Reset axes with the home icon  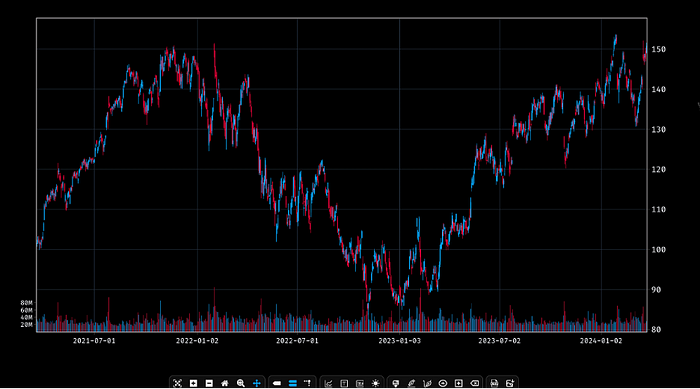[225, 383]
